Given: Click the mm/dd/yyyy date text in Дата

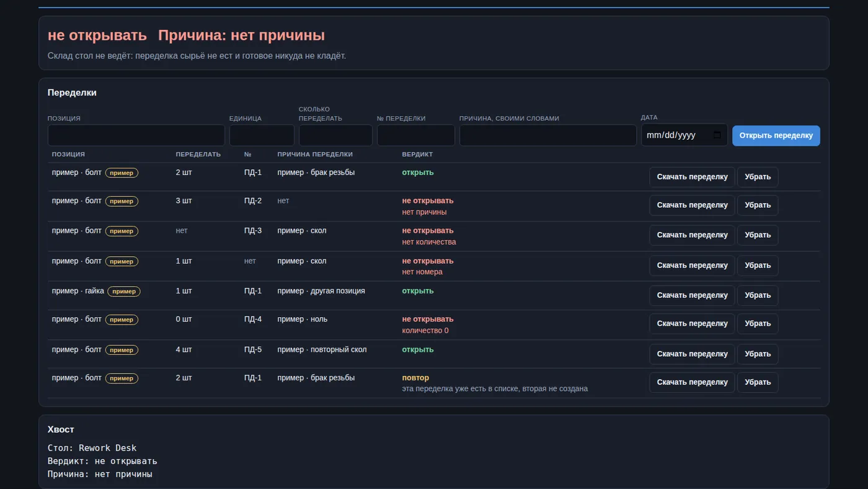Looking at the screenshot, I should coord(671,135).
